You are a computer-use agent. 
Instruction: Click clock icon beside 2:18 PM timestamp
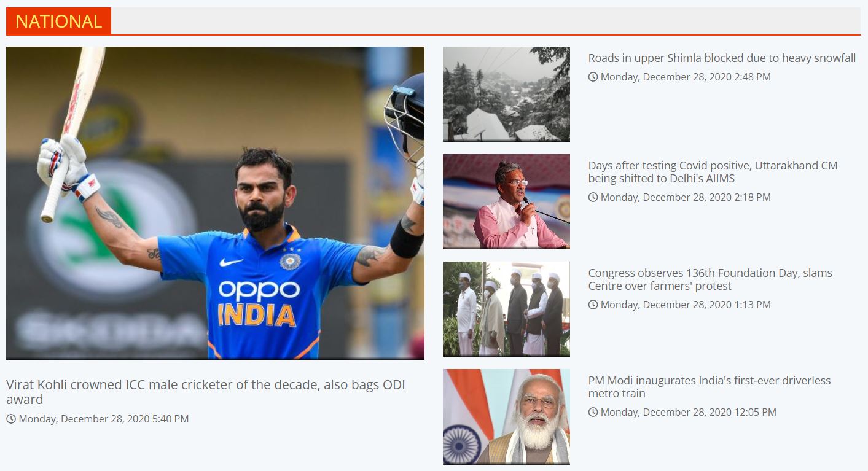click(x=593, y=197)
